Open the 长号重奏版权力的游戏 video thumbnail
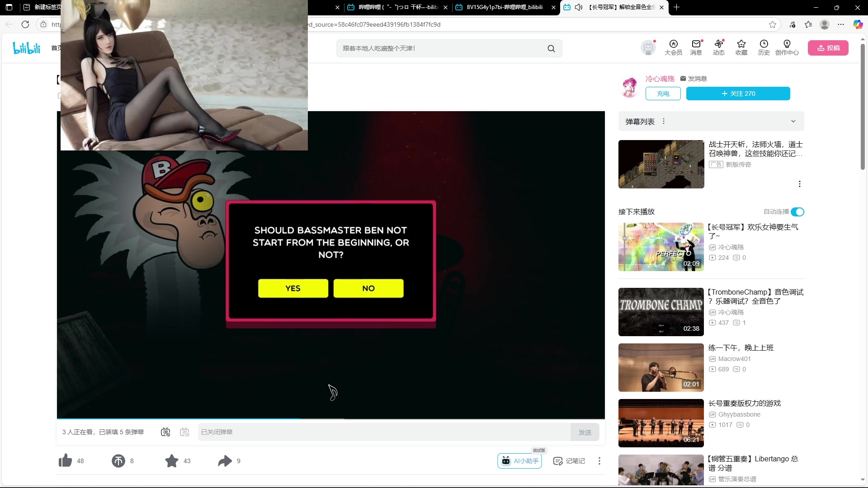The height and width of the screenshot is (488, 868). [x=661, y=423]
